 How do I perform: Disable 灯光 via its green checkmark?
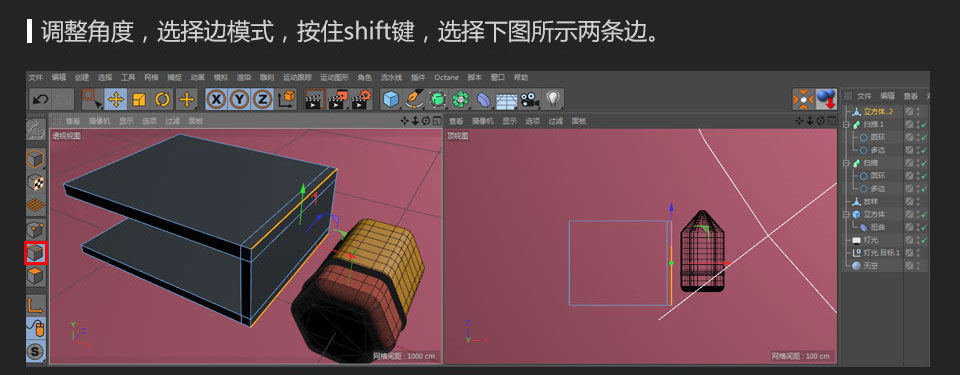click(924, 240)
